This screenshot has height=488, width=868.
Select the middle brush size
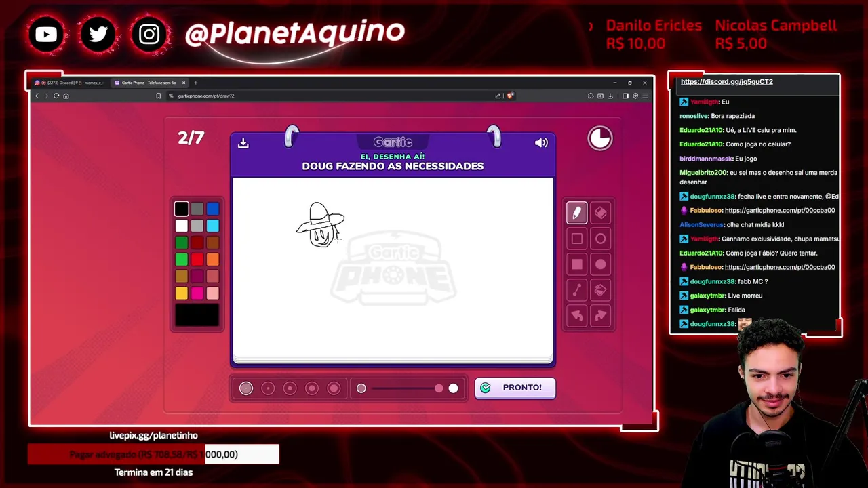[290, 388]
